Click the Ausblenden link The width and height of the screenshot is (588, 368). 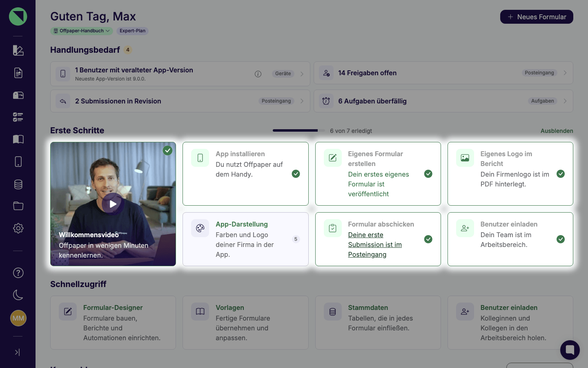coord(557,131)
